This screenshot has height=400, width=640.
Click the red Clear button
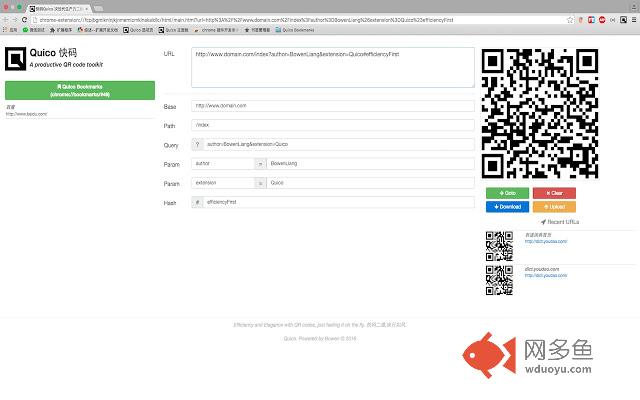[554, 193]
